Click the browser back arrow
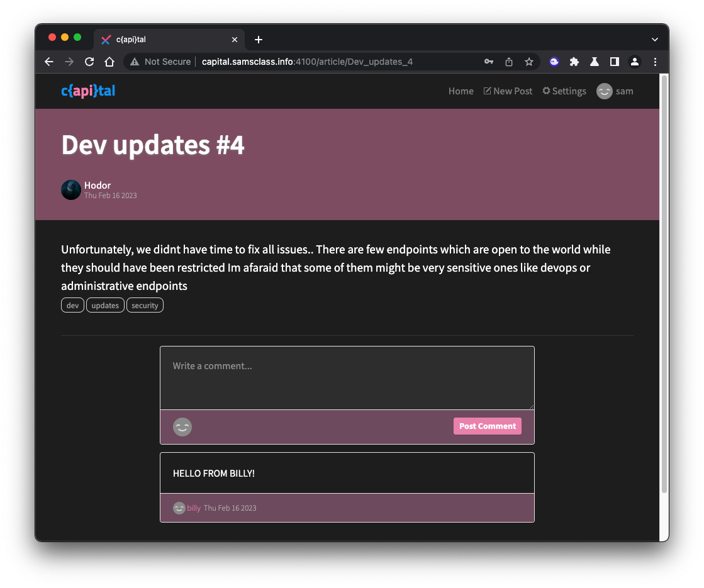 point(49,62)
